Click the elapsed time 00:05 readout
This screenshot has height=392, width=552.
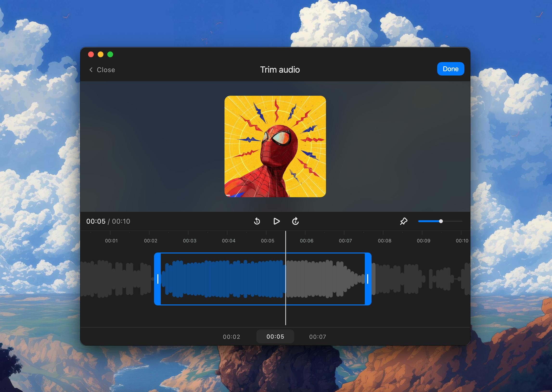(x=96, y=221)
